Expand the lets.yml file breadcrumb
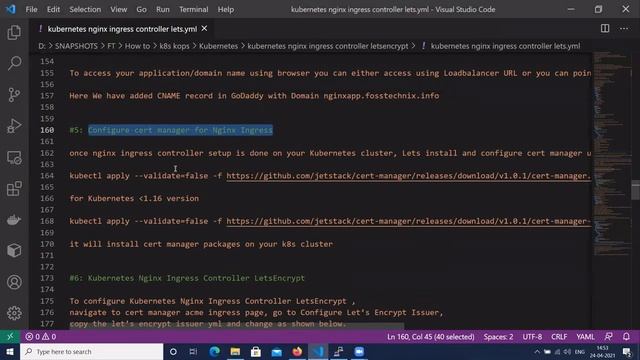This screenshot has height=360, width=640. click(505, 46)
